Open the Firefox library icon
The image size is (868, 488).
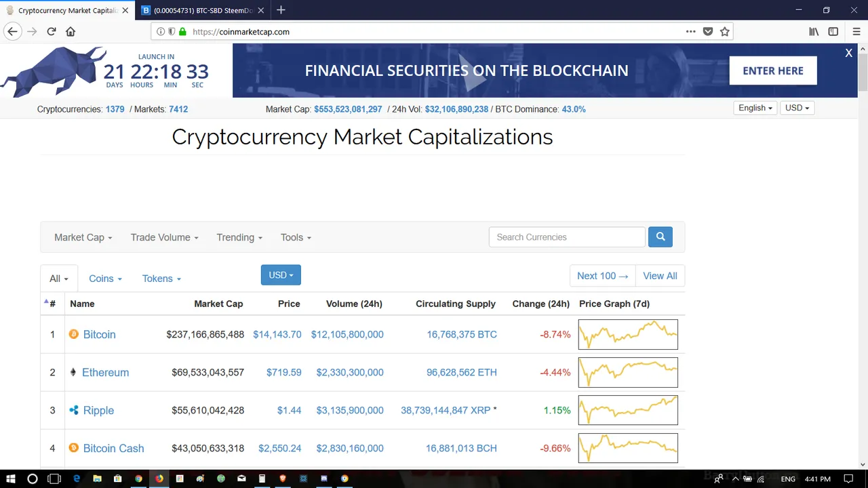[814, 31]
